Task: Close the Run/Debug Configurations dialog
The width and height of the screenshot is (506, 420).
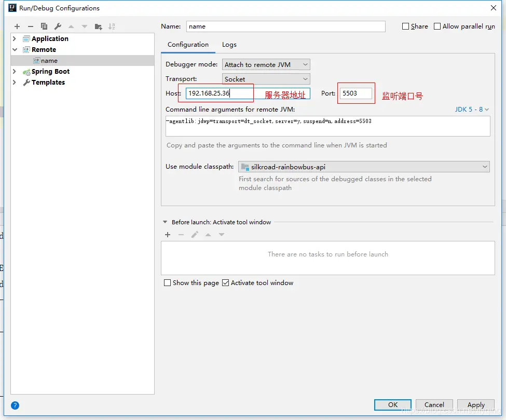Action: coord(494,8)
